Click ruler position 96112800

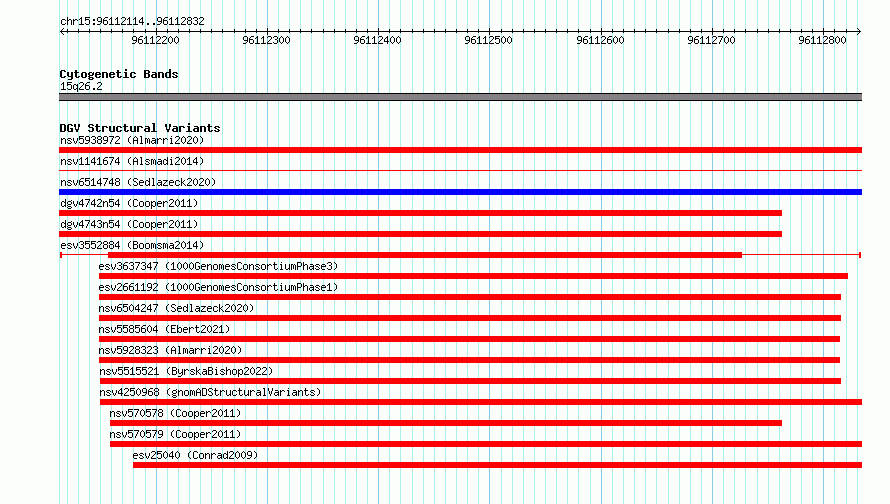coord(822,40)
